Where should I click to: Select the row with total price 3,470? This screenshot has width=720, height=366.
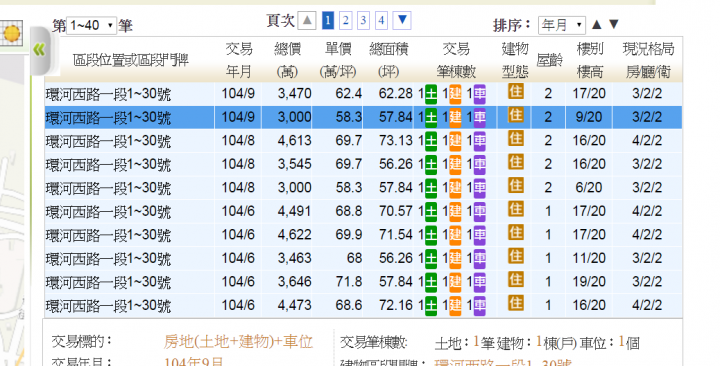tap(363, 94)
